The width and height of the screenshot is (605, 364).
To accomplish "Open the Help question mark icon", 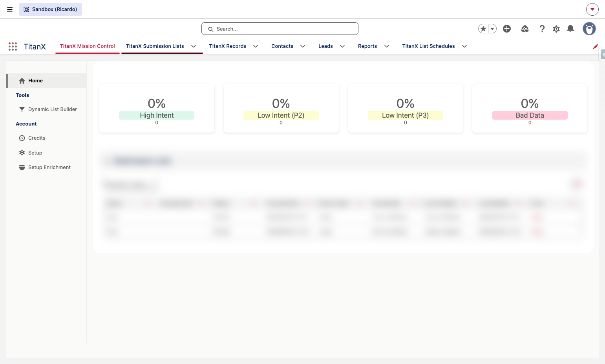I will [x=542, y=29].
